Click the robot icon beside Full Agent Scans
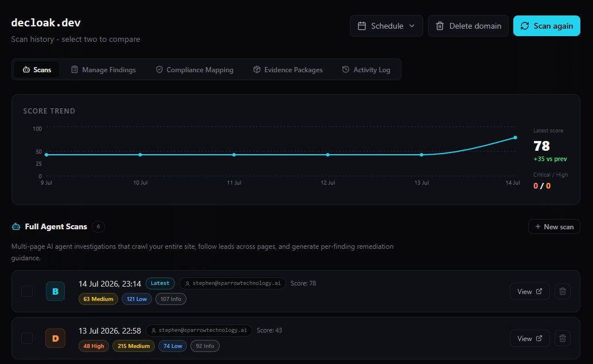The width and height of the screenshot is (593, 364). pyautogui.click(x=16, y=227)
